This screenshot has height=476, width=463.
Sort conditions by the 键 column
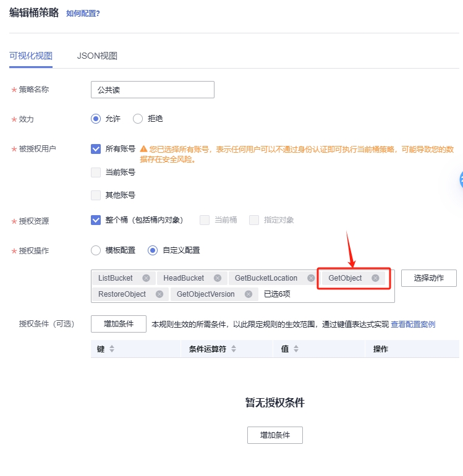tap(112, 349)
